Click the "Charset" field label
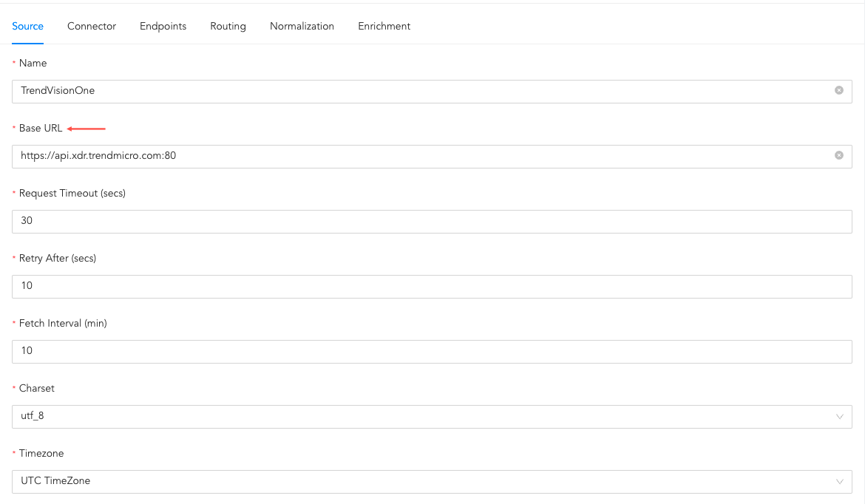Viewport: 865px width, 504px height. tap(37, 389)
